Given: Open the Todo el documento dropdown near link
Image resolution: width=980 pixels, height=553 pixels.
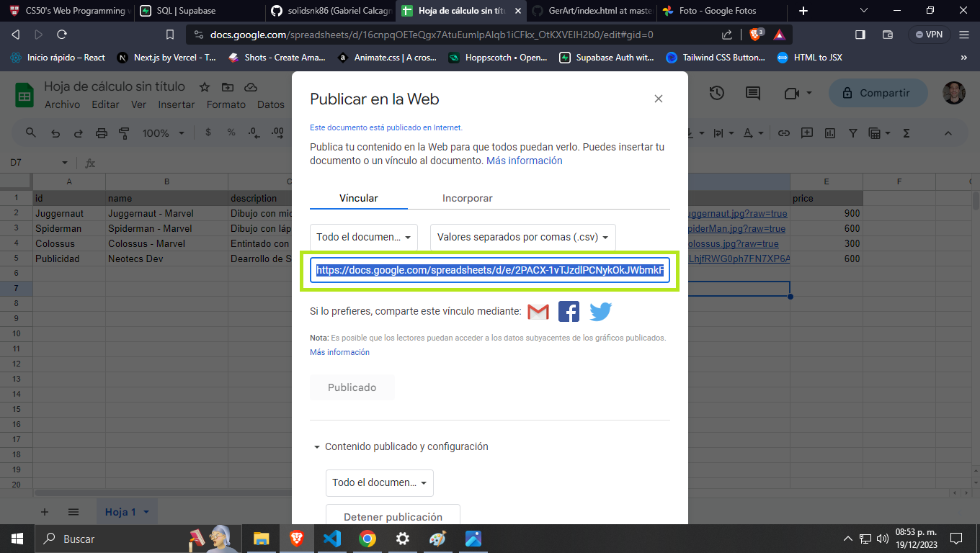Looking at the screenshot, I should [x=364, y=237].
